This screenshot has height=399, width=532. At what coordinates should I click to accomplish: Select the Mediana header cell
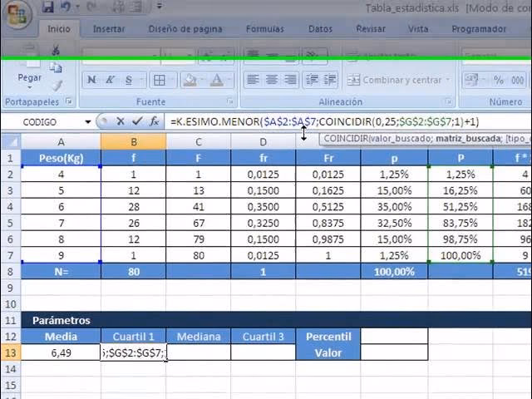pos(198,336)
